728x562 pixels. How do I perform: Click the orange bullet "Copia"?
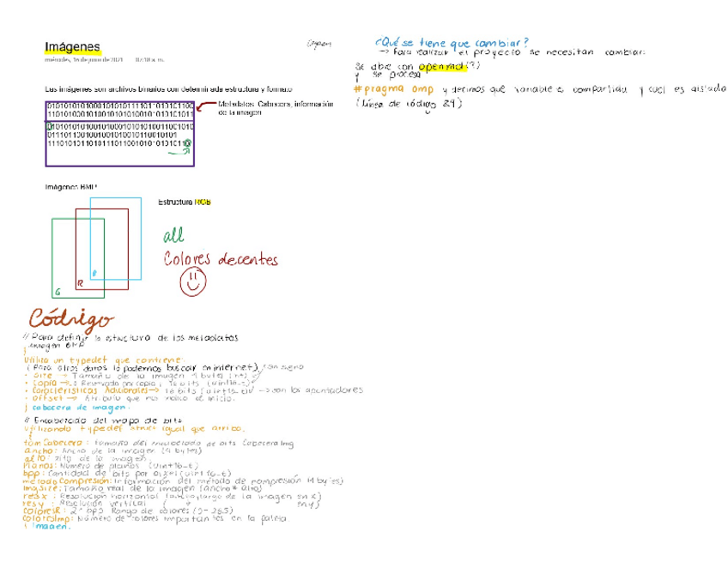click(x=45, y=384)
